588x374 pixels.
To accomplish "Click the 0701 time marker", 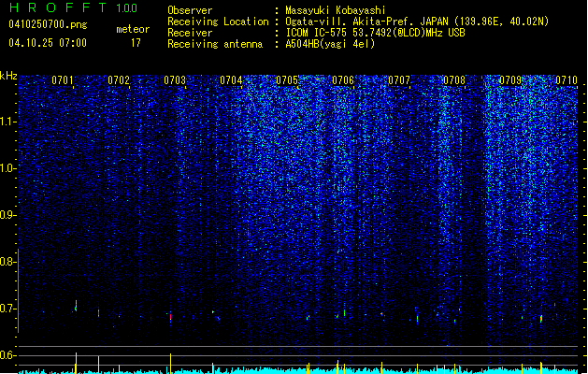I will click(63, 79).
